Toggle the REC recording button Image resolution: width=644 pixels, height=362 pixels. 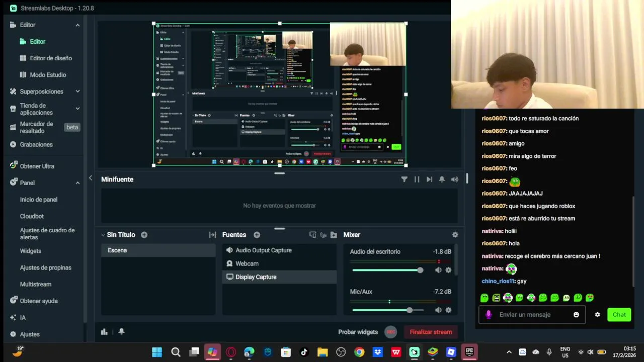(390, 332)
